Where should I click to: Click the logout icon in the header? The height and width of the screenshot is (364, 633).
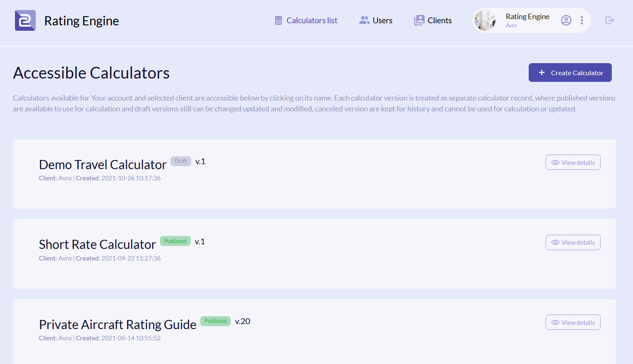609,20
